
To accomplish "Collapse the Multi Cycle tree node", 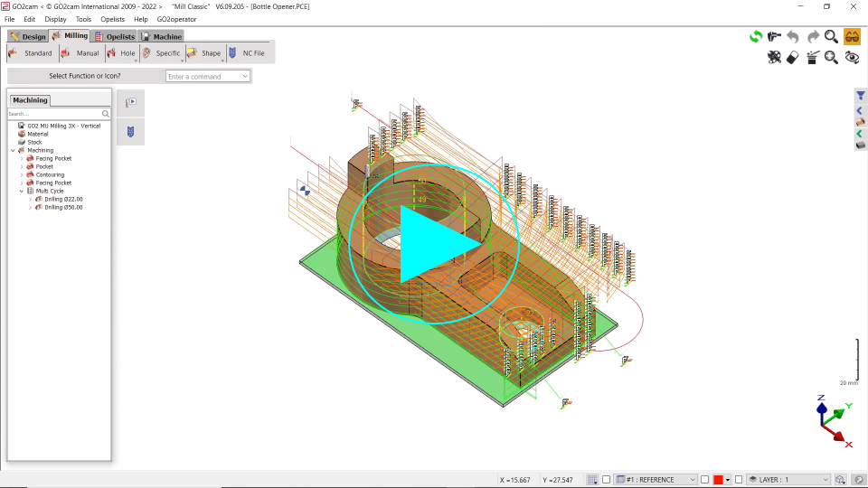I will [x=22, y=192].
